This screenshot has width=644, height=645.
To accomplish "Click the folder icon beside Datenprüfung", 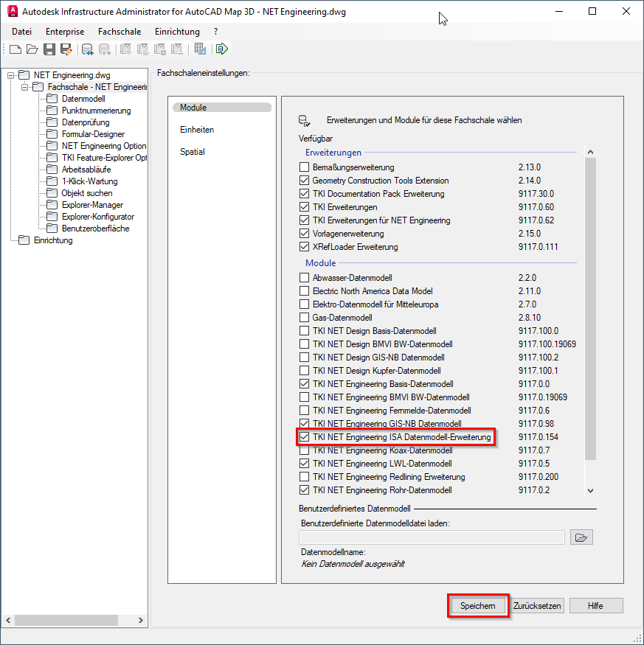I will [x=52, y=122].
